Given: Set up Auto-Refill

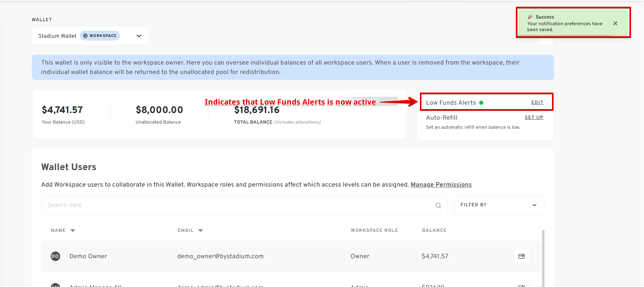Looking at the screenshot, I should coord(534,117).
